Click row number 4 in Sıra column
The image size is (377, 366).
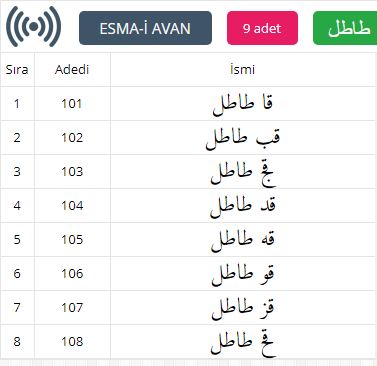(17, 206)
